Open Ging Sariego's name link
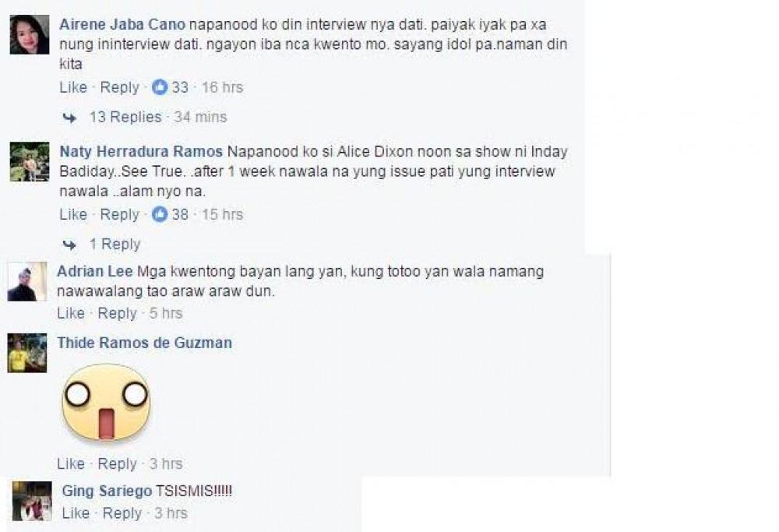Screen dimensions: 779x532 coord(107,491)
